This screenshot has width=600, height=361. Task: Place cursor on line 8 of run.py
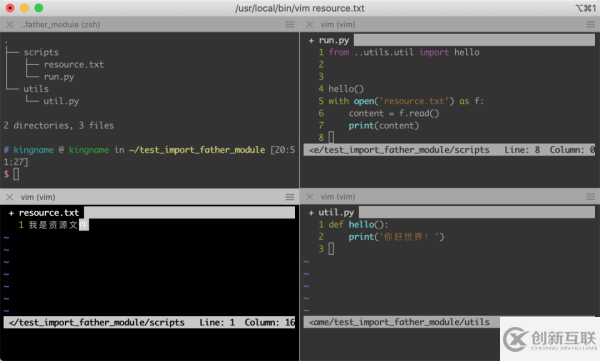[331, 137]
